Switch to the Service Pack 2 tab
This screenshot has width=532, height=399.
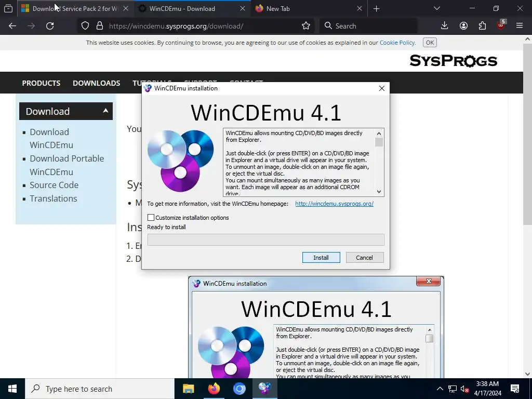(x=74, y=9)
